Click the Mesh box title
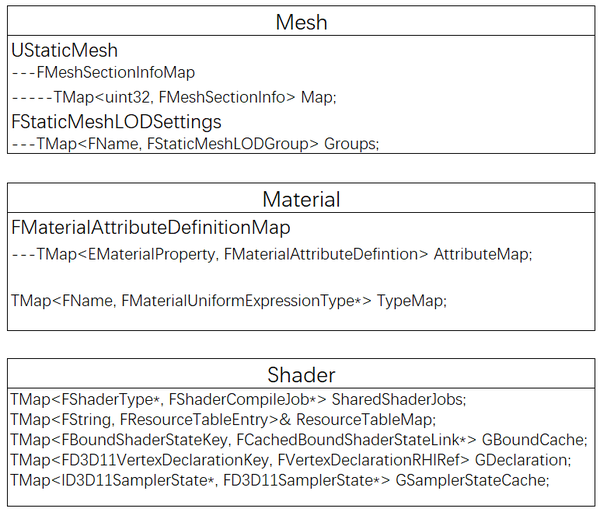This screenshot has height=512, width=600. point(301,22)
